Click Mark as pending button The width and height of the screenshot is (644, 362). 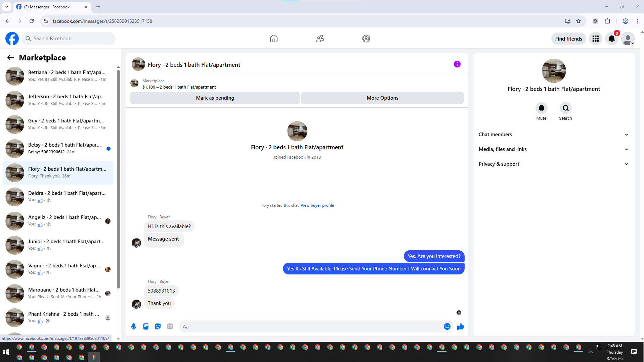coord(215,98)
